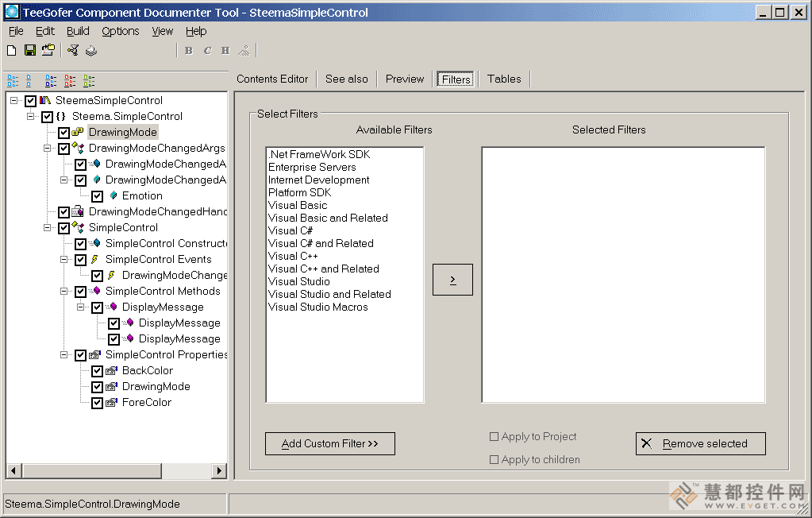Open the Help menu
The image size is (812, 518).
pos(196,31)
